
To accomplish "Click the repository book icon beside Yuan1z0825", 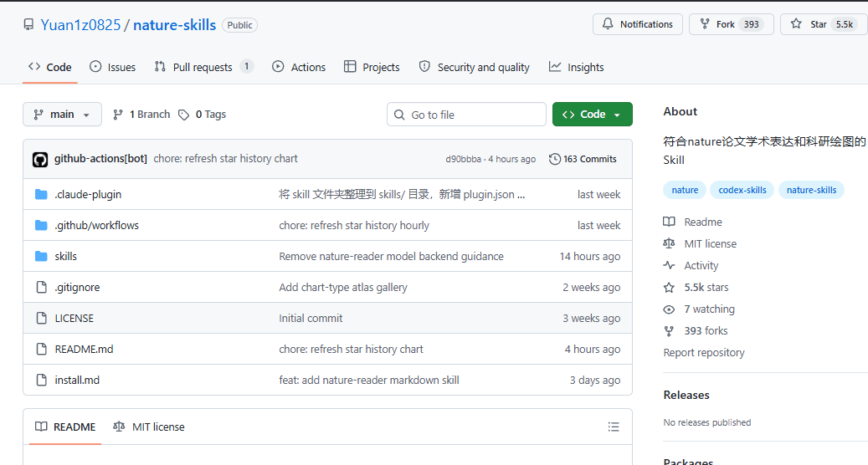I will pos(28,24).
